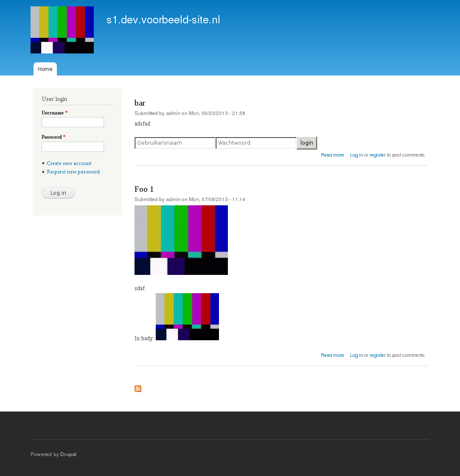Click Log in link under Foo 1 post
460x476 pixels.
(356, 355)
